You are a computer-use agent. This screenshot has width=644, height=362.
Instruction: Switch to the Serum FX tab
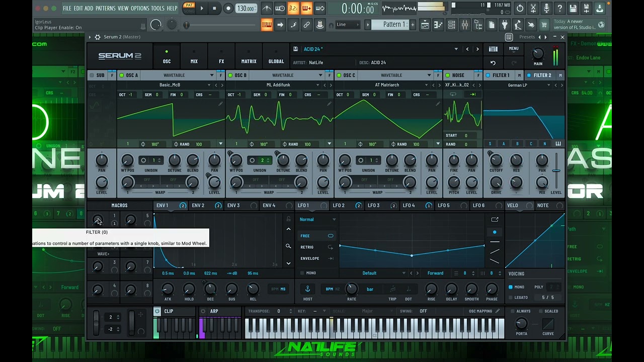coord(221,56)
